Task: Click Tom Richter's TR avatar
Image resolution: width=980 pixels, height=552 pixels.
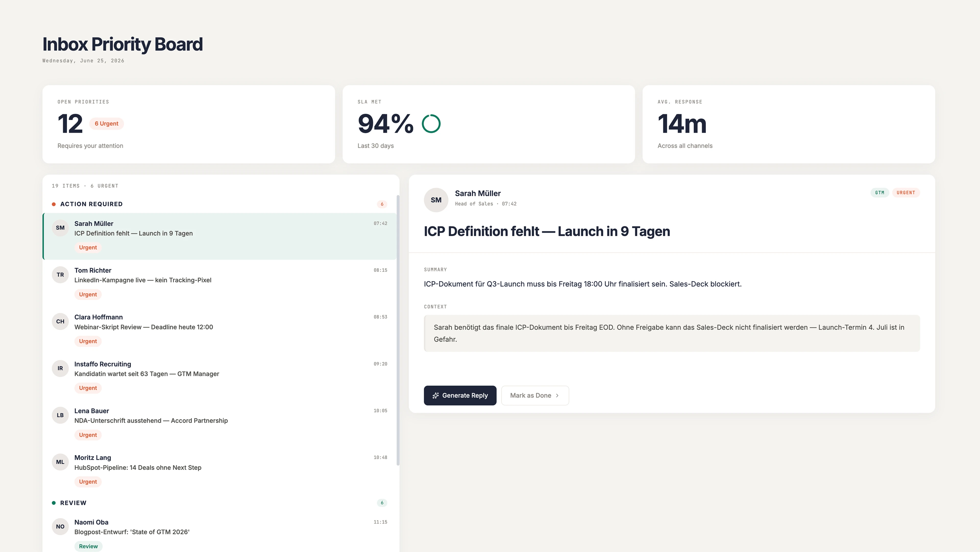Action: click(60, 275)
